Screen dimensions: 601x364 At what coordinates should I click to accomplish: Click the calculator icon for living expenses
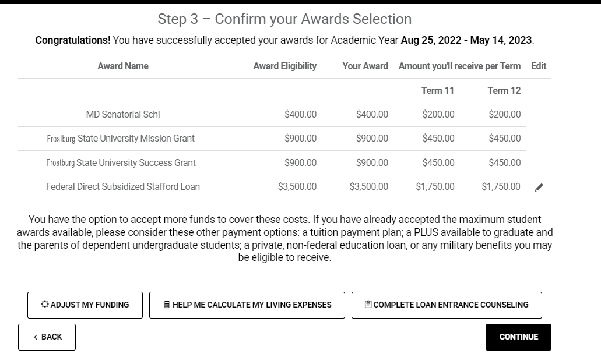point(166,304)
